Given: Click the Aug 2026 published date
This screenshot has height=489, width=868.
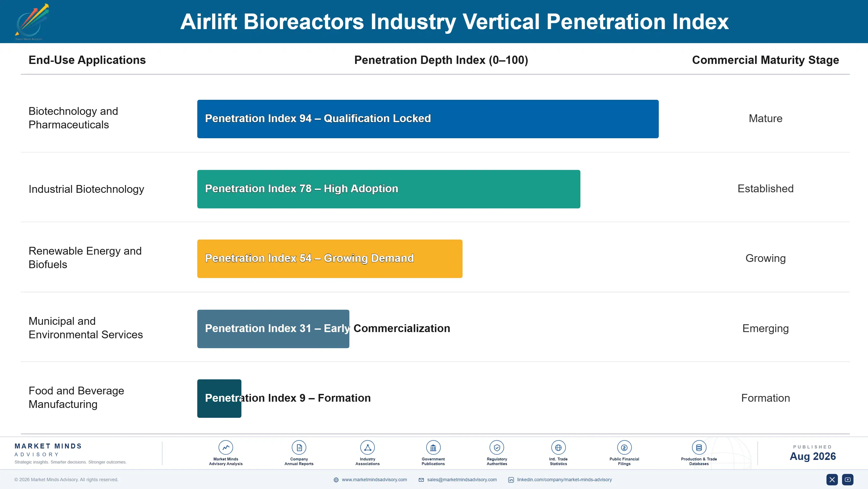Looking at the screenshot, I should coord(813,456).
